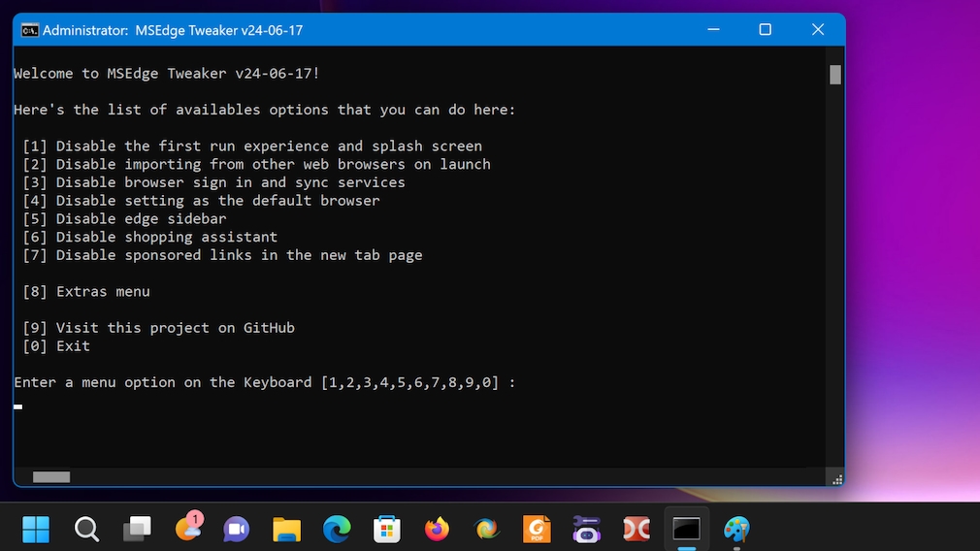Open the console system menu icon in title bar
Viewport: 980px width, 551px height.
(30, 30)
